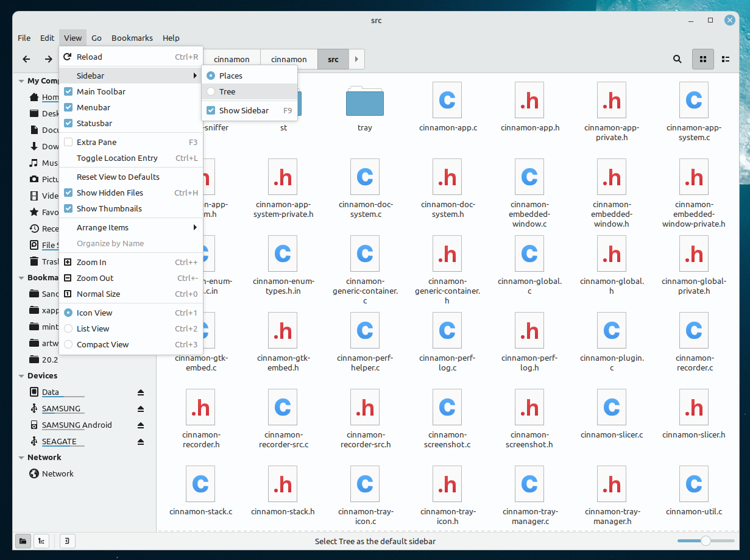The width and height of the screenshot is (750, 560).
Task: Collapse the Network sidebar section
Action: [21, 457]
